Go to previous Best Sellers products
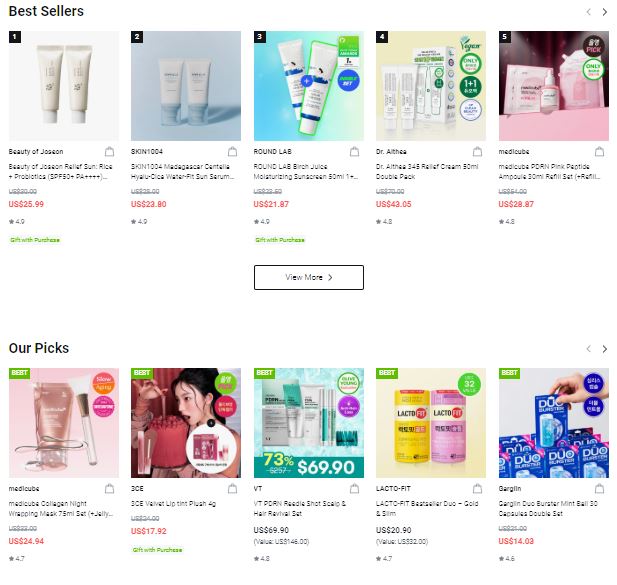Screen dimensions: 617x585 point(588,12)
